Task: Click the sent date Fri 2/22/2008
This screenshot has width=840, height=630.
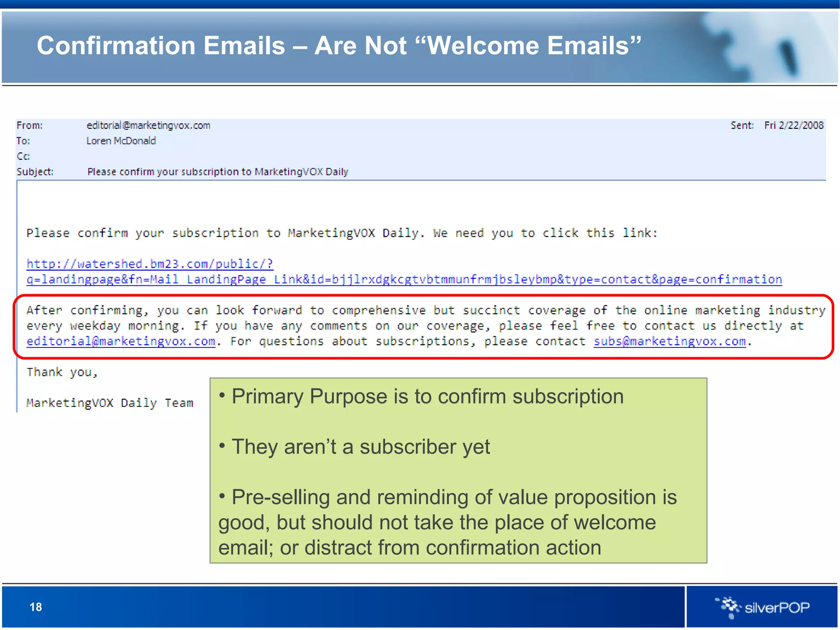Action: (x=794, y=125)
